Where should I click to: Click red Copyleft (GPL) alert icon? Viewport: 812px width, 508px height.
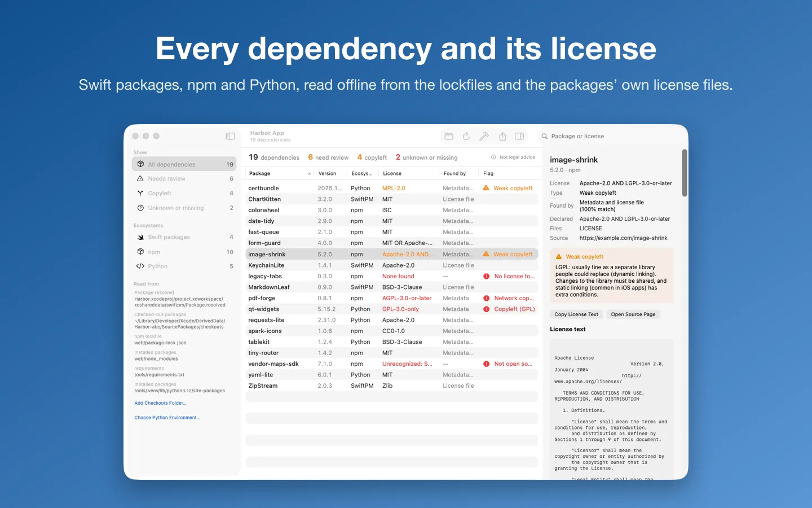(x=486, y=309)
